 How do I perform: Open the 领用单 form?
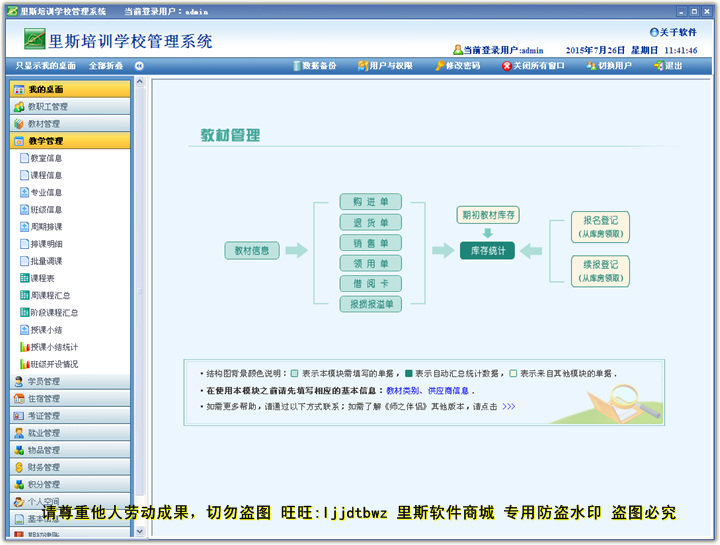371,264
